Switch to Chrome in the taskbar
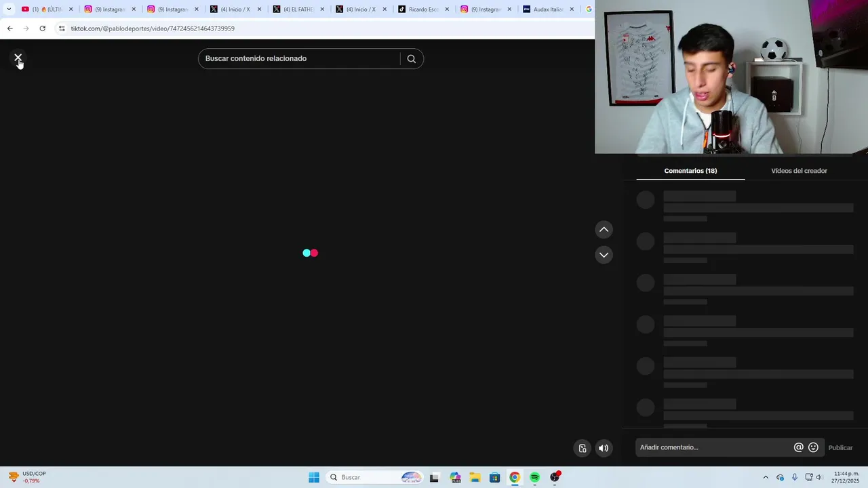This screenshot has height=488, width=868. click(515, 477)
